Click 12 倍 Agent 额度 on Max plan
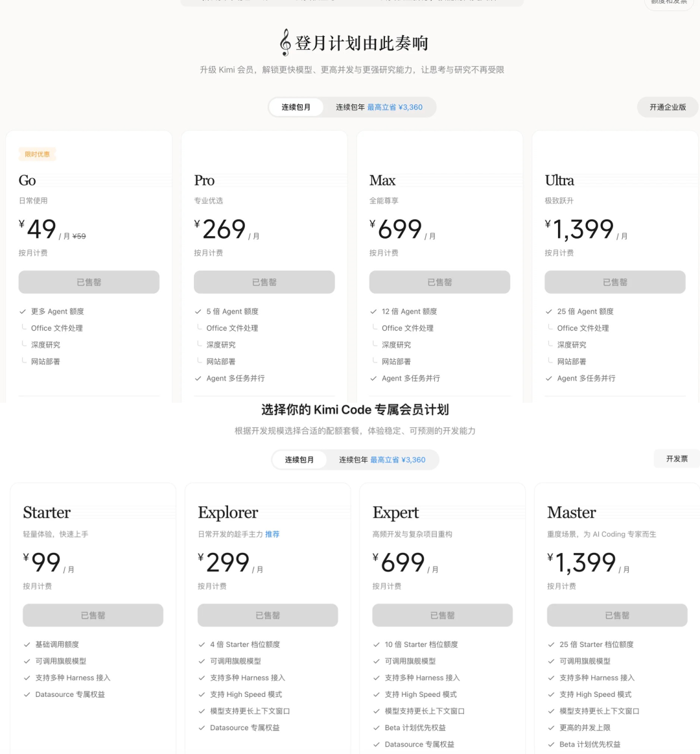This screenshot has height=754, width=700. coord(410,312)
